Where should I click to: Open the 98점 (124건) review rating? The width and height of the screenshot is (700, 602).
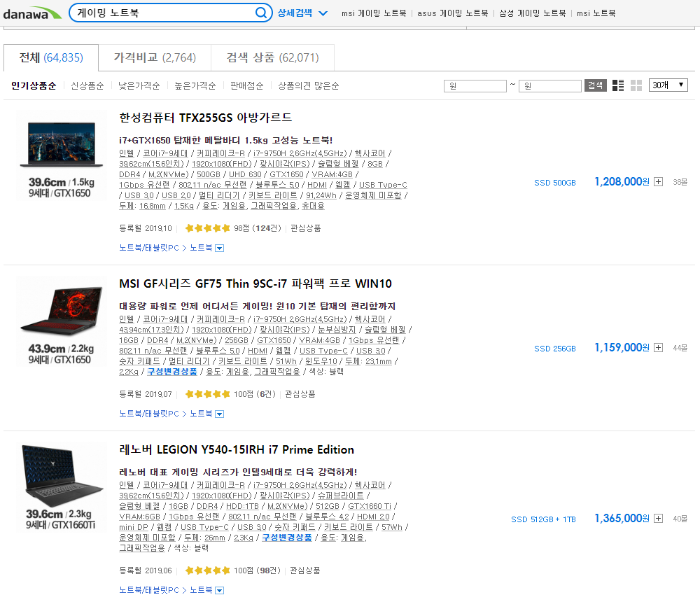[x=233, y=228]
